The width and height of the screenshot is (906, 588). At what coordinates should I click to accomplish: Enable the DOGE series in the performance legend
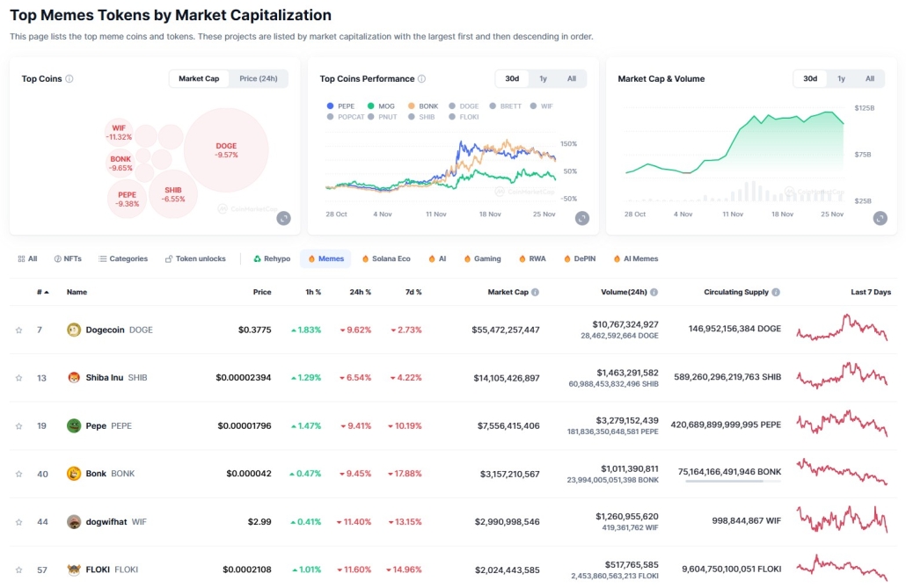tap(466, 106)
